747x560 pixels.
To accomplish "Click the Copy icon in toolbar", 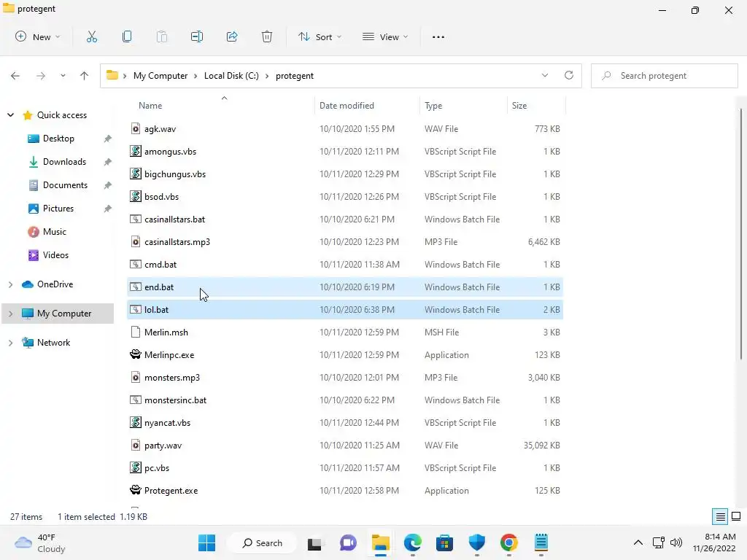I will pyautogui.click(x=127, y=36).
